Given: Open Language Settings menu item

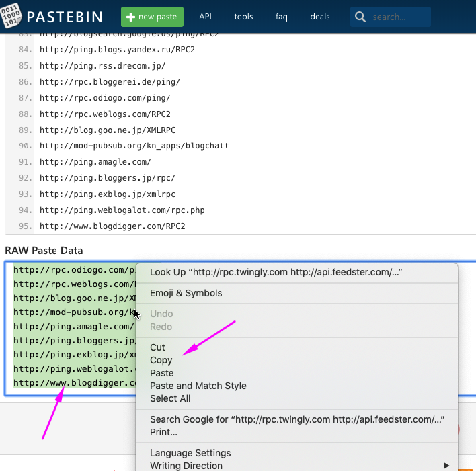Looking at the screenshot, I should coord(190,453).
